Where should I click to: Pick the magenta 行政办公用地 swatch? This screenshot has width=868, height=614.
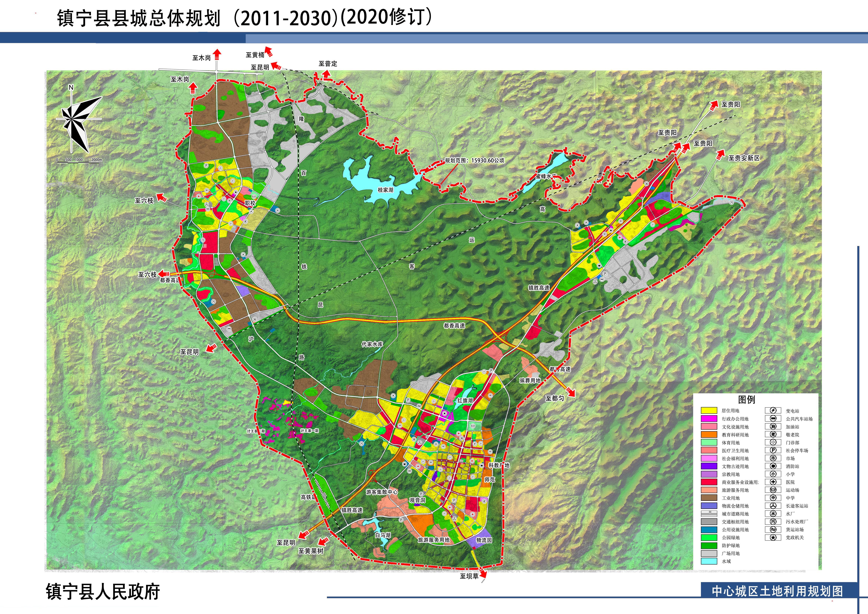709,419
